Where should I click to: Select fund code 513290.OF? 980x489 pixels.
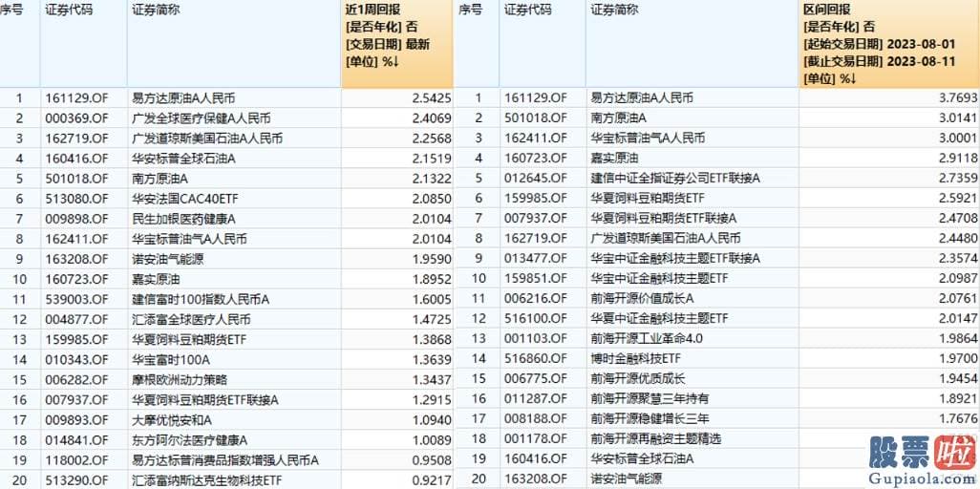[76, 480]
